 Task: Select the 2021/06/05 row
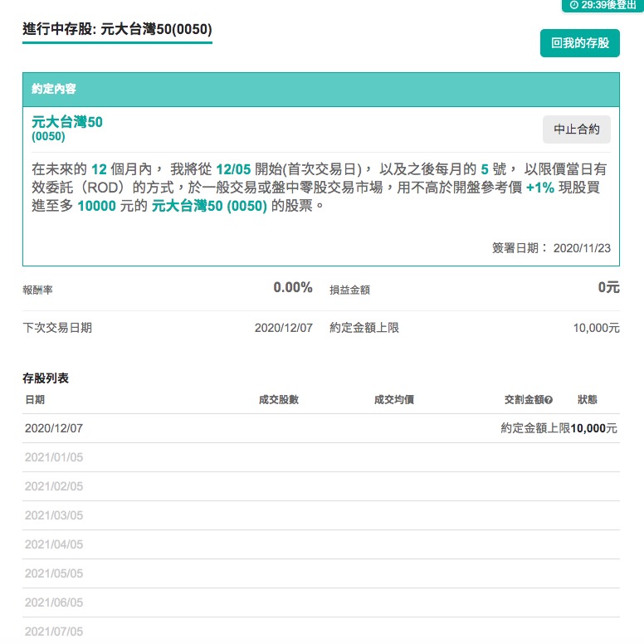(321, 603)
